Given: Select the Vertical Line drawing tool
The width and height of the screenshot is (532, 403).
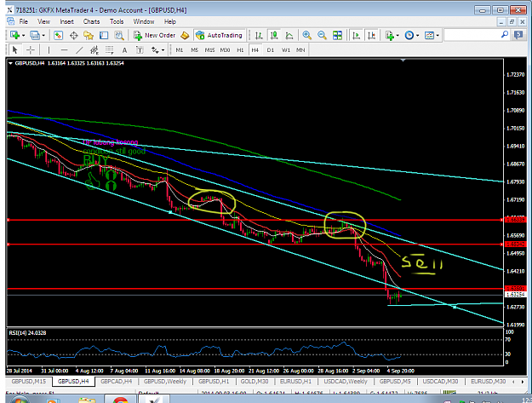Looking at the screenshot, I should [x=49, y=50].
